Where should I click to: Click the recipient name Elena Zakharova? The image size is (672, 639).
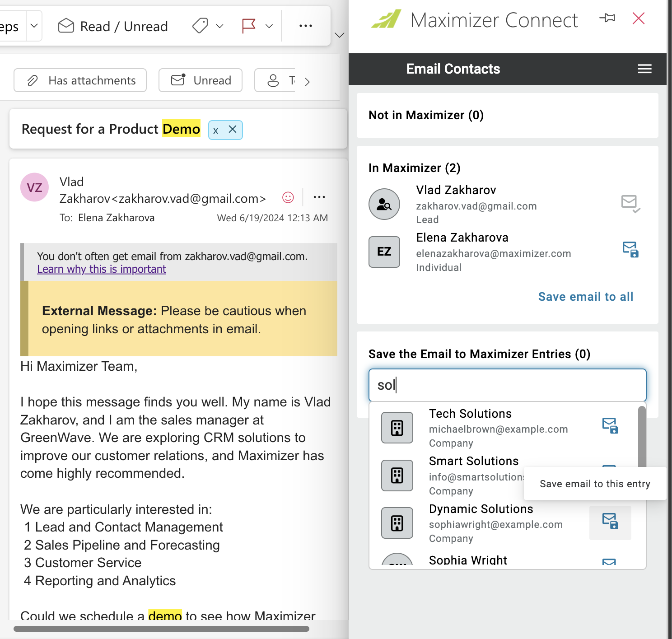116,218
